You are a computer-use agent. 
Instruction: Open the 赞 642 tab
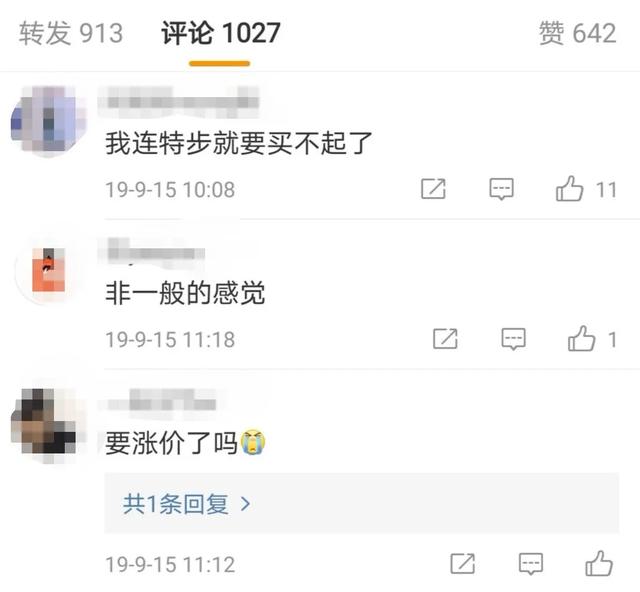tap(577, 33)
